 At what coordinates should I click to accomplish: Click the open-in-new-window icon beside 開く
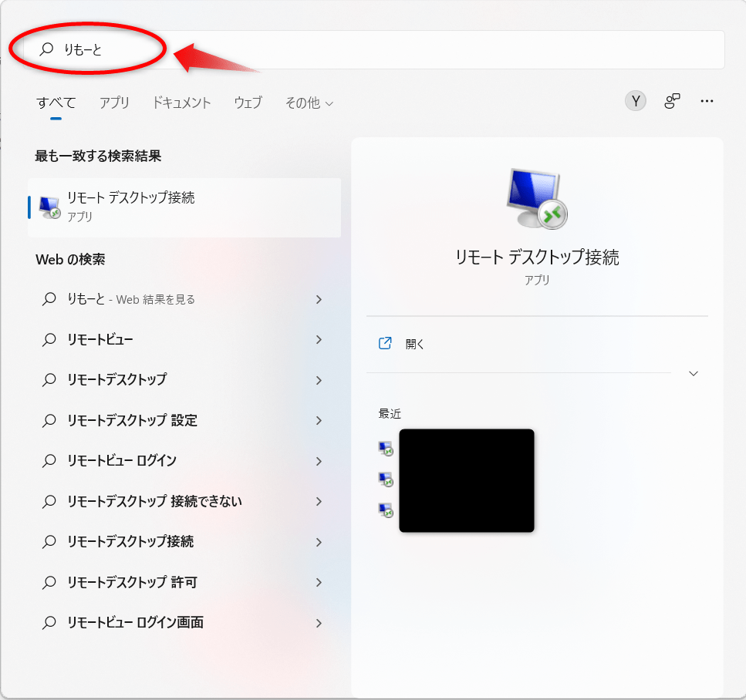click(384, 343)
